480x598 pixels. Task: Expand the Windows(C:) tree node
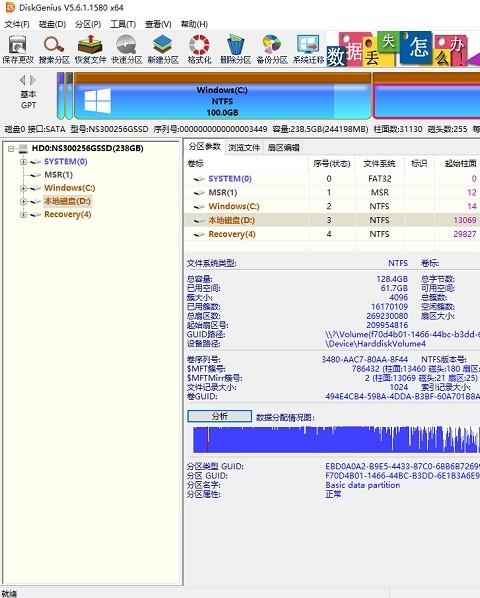click(x=23, y=188)
